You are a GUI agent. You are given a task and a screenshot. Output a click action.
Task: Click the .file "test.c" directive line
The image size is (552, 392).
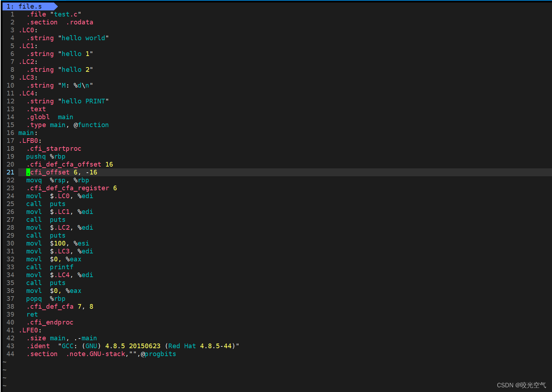click(54, 14)
